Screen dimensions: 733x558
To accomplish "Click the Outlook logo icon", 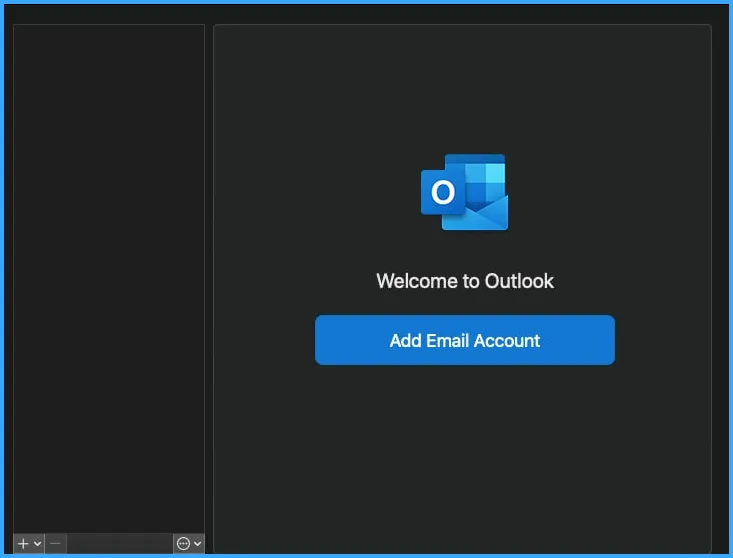I will 465,192.
